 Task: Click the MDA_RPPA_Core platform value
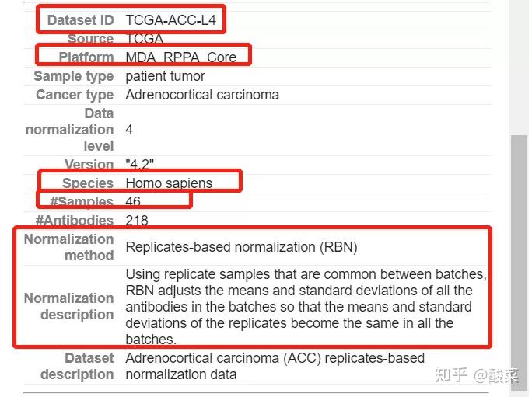(180, 57)
